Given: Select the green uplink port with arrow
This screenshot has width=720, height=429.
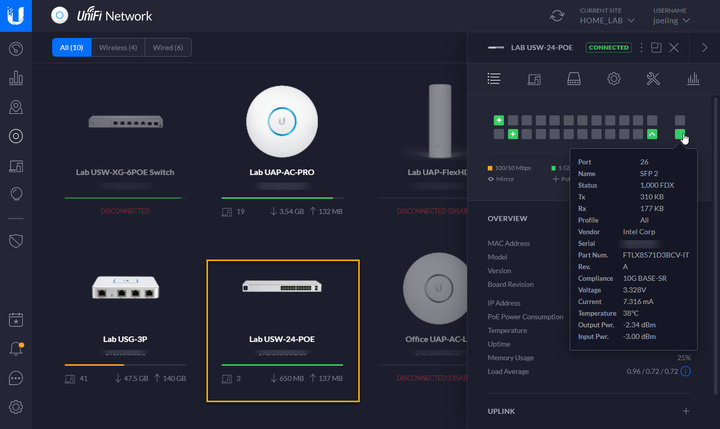Looking at the screenshot, I should (652, 134).
